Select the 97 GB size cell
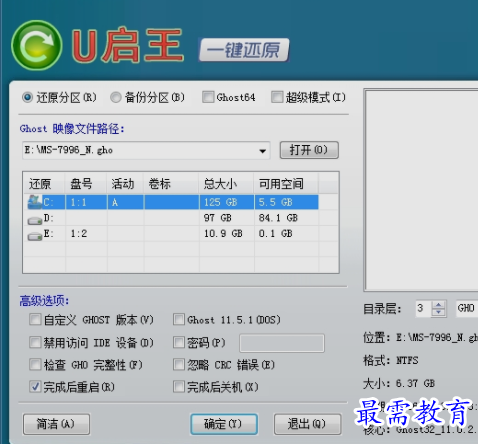Image resolution: width=478 pixels, height=444 pixels. point(226,218)
